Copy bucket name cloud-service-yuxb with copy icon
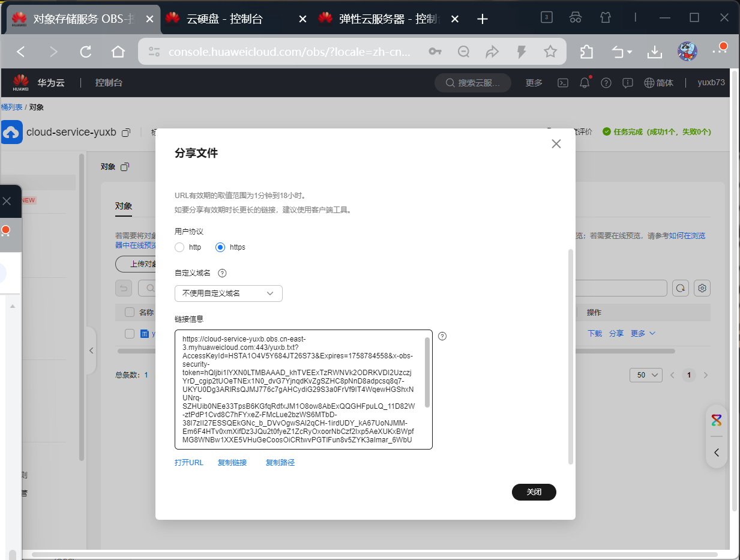 pos(126,132)
